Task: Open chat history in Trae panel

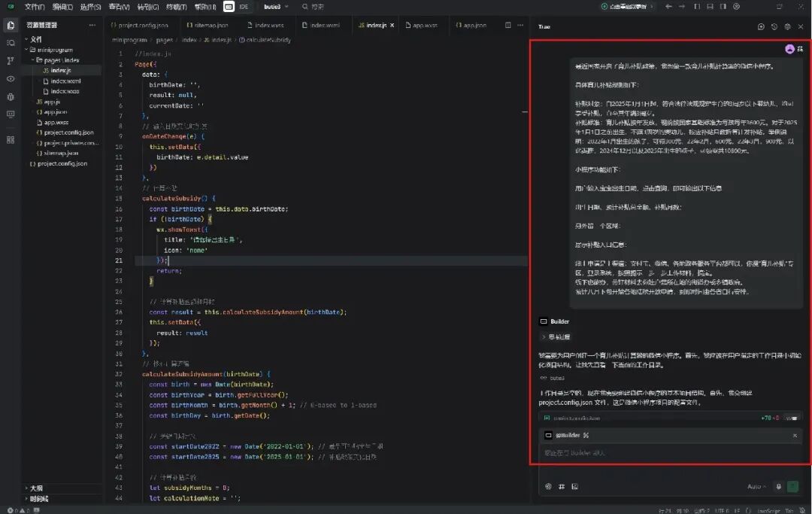Action: [774, 26]
